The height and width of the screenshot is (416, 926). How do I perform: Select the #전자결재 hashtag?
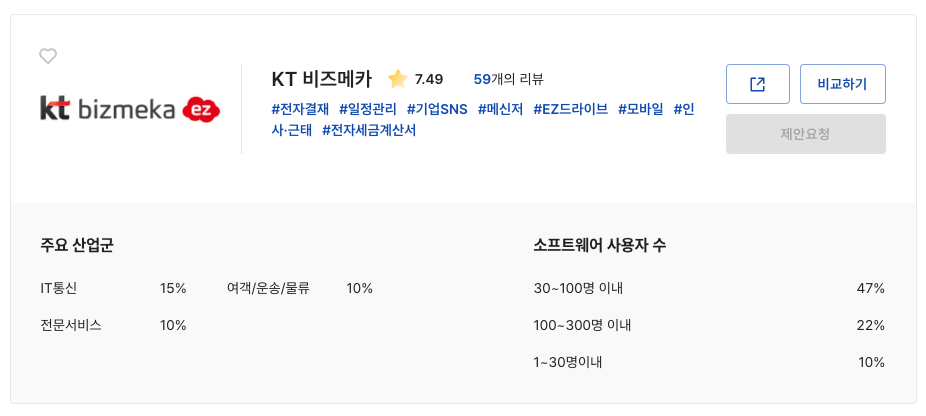click(300, 109)
